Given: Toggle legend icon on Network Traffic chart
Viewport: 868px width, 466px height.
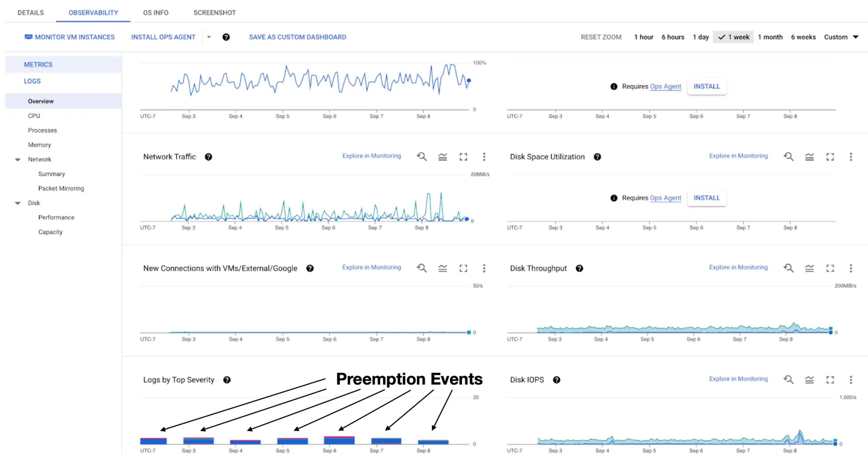Looking at the screenshot, I should pyautogui.click(x=442, y=157).
